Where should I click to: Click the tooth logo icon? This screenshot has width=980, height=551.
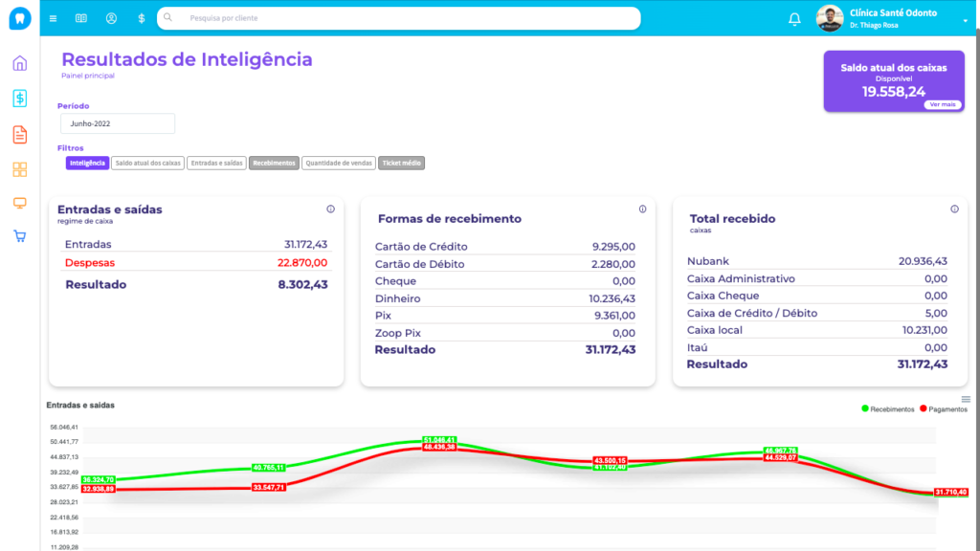click(19, 18)
